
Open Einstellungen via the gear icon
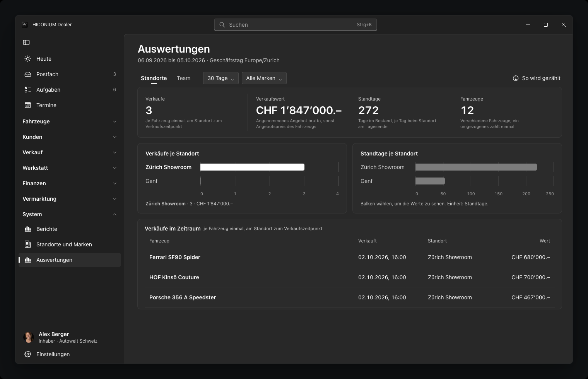pos(28,354)
